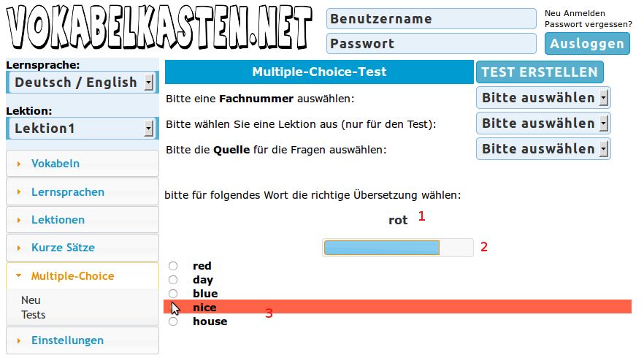644x358 pixels.
Task: Open Tests under Multiple-Choice
Action: pyautogui.click(x=34, y=315)
